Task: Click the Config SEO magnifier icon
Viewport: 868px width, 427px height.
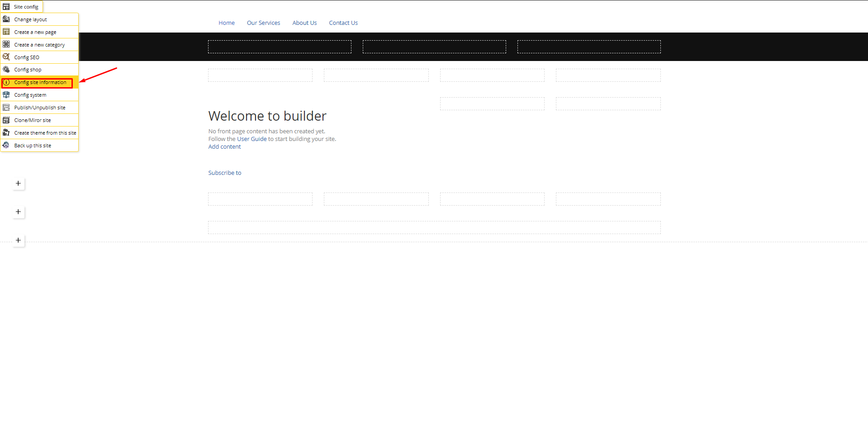Action: click(6, 57)
